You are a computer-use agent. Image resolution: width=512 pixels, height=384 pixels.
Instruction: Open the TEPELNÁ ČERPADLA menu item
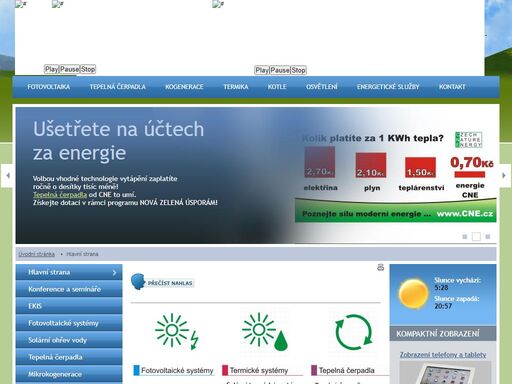click(x=117, y=87)
